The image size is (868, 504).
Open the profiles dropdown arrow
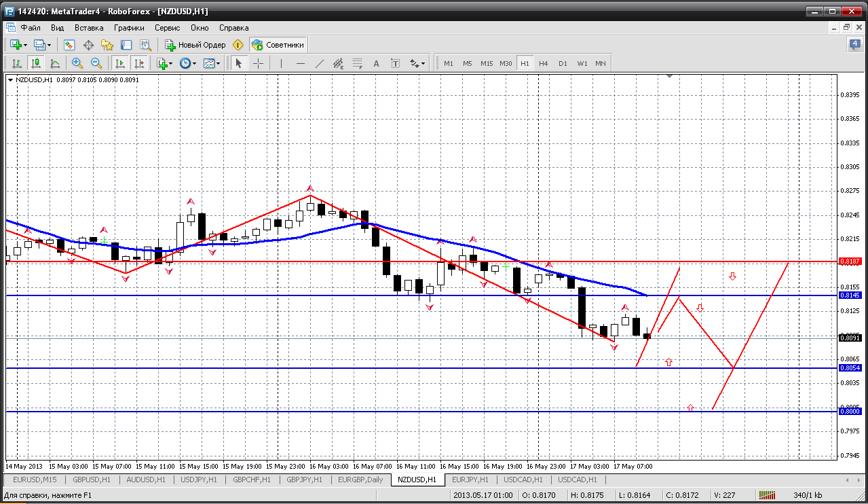[x=49, y=45]
